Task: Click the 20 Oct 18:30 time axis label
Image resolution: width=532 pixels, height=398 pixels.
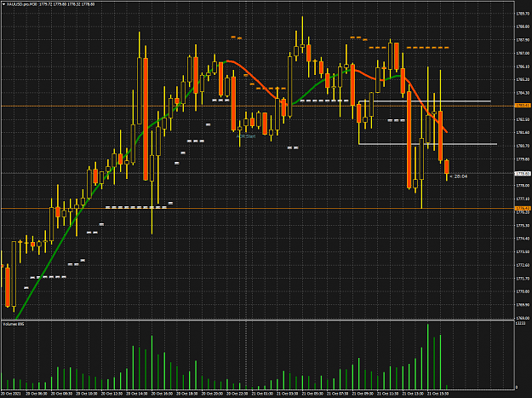Action: click(x=187, y=394)
